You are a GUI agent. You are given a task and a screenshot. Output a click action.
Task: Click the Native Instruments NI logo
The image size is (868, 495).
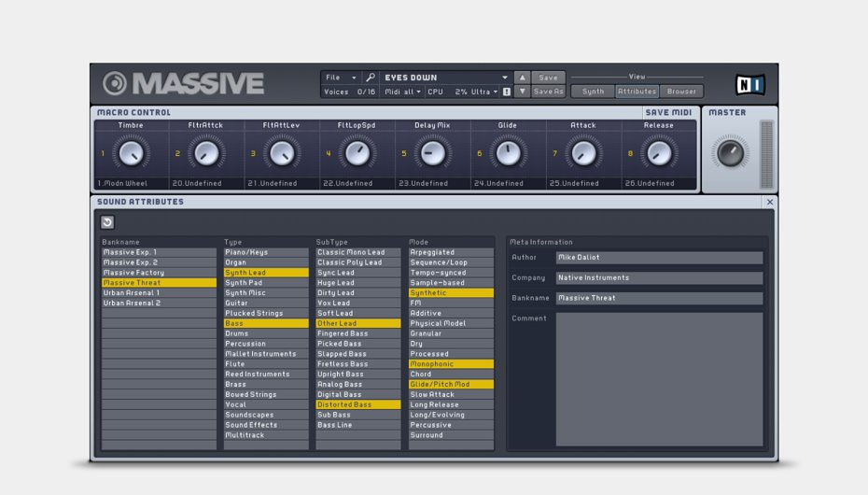pos(749,85)
